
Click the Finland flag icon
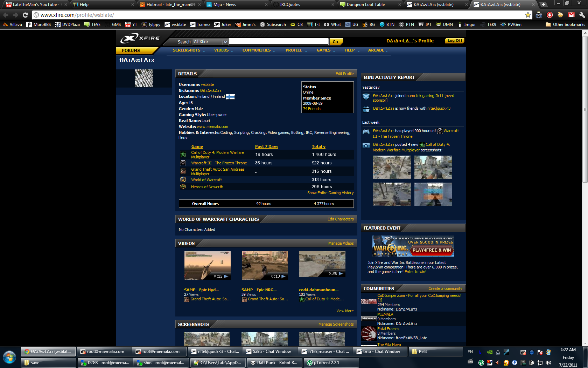pos(230,97)
